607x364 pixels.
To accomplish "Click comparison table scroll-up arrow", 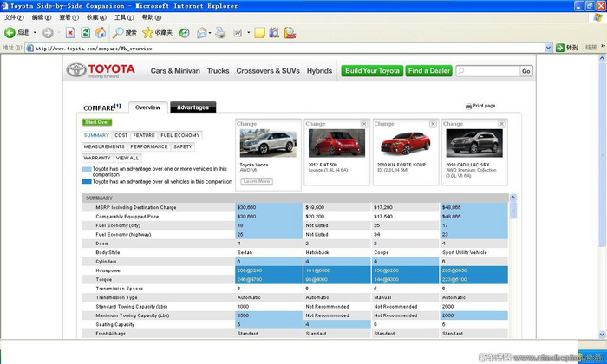I will 513,198.
